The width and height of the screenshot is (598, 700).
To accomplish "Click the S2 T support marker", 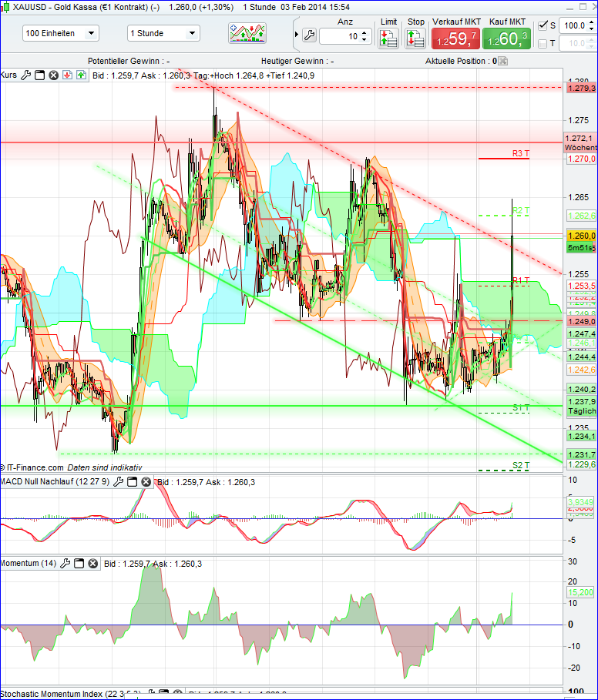I will [521, 465].
